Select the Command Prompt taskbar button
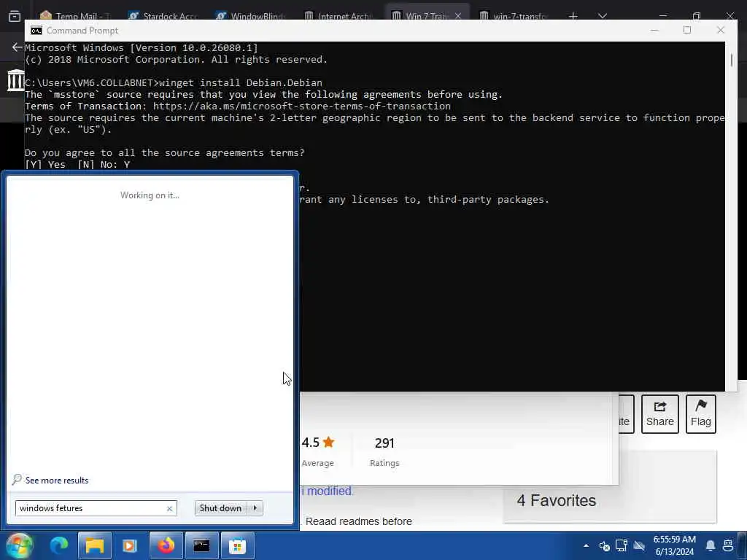This screenshot has height=560, width=747. (201, 545)
